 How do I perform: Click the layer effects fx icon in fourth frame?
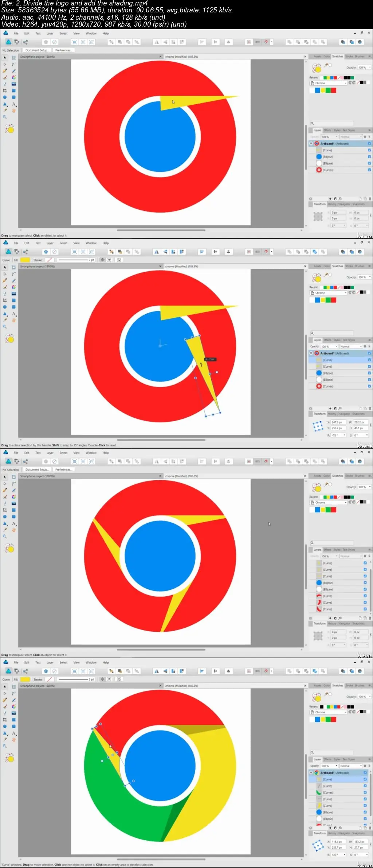click(x=340, y=828)
